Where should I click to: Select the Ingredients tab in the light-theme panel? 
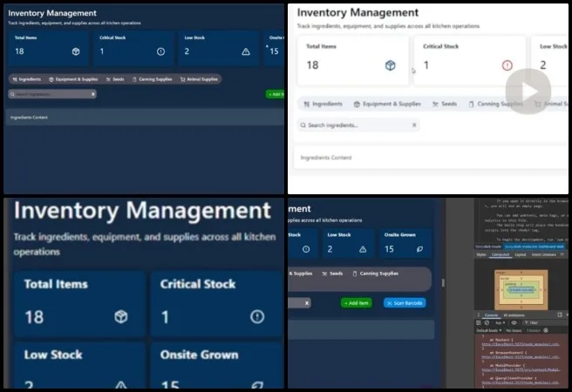point(322,104)
